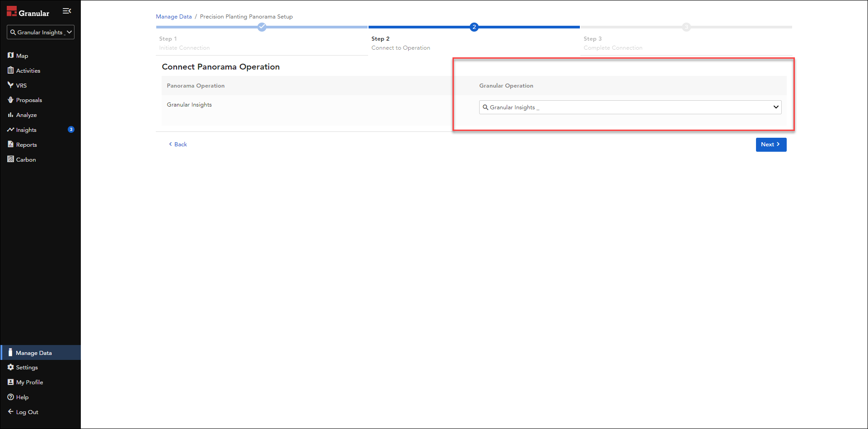Click the Carbon icon
Screen dimensions: 868x429
pyautogui.click(x=10, y=159)
